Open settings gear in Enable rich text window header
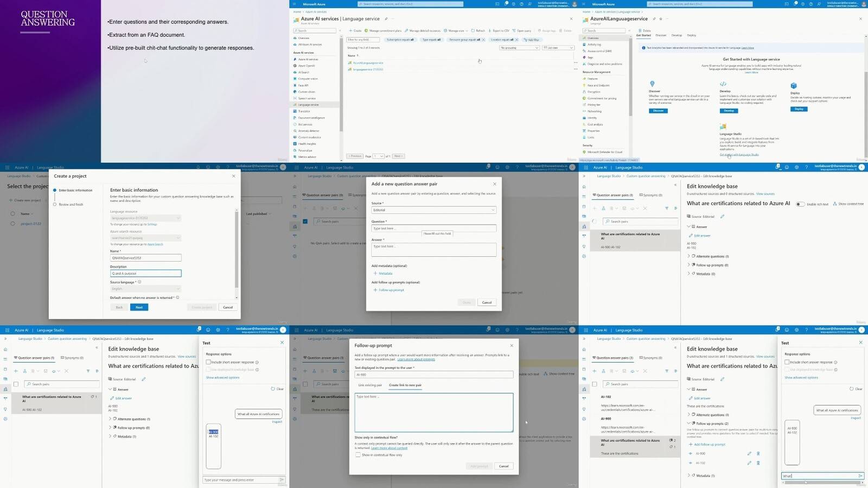The height and width of the screenshot is (488, 868). click(x=796, y=167)
